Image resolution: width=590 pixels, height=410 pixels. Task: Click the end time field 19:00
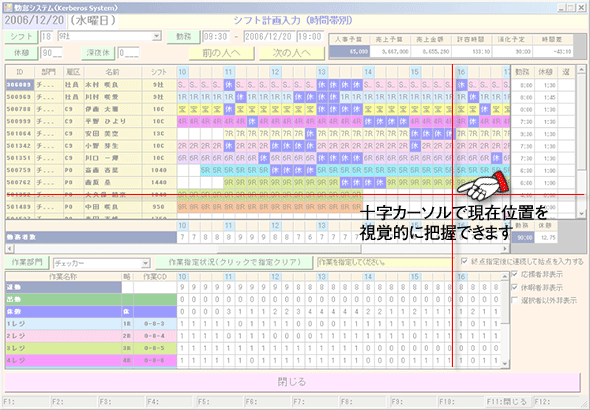tap(310, 36)
